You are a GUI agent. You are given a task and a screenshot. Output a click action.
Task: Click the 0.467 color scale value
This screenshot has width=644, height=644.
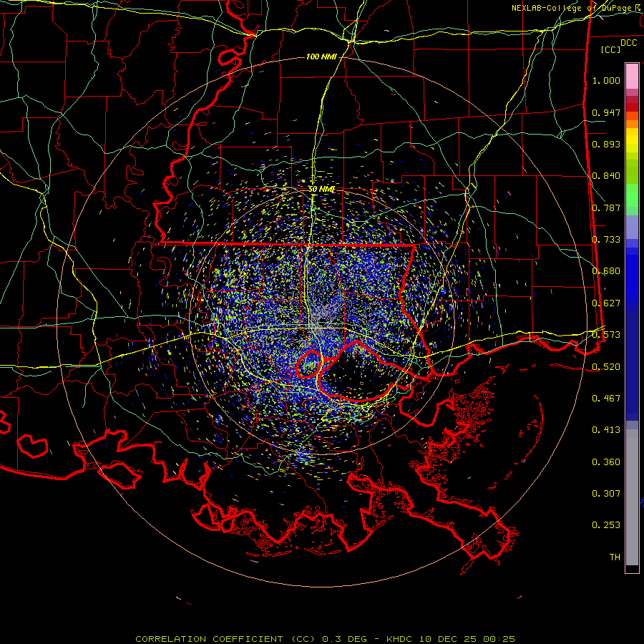(x=606, y=399)
